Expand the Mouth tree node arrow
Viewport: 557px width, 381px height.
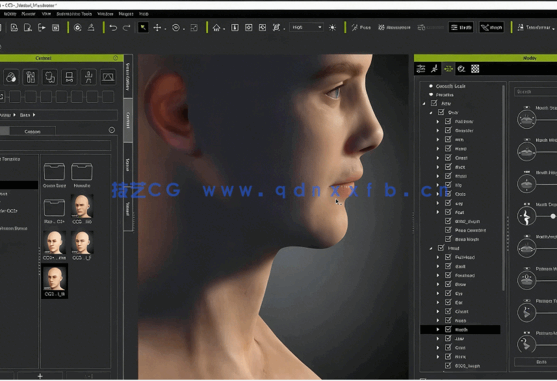[438, 330]
